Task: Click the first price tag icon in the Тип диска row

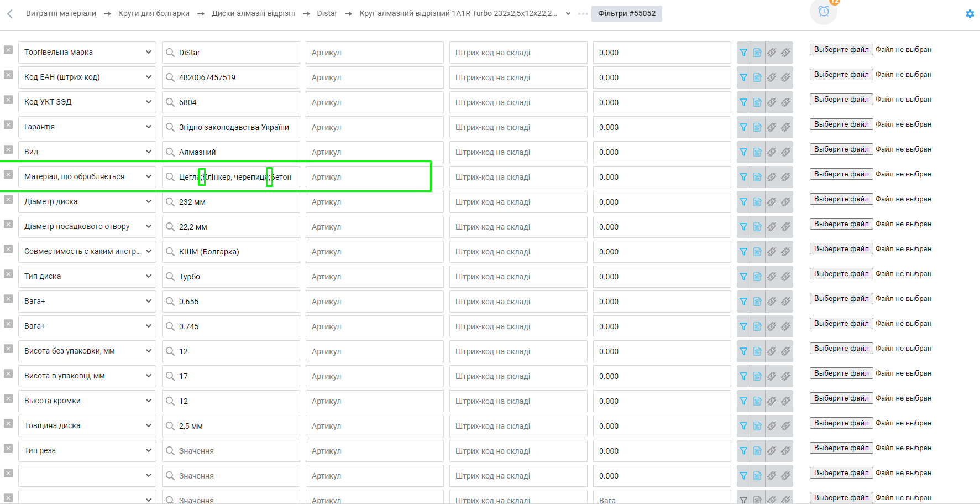Action: point(772,277)
